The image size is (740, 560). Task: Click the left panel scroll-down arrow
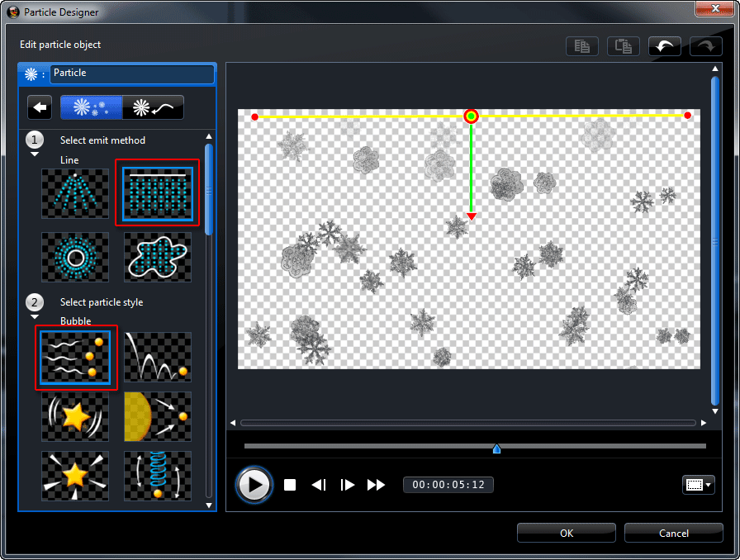coord(209,505)
